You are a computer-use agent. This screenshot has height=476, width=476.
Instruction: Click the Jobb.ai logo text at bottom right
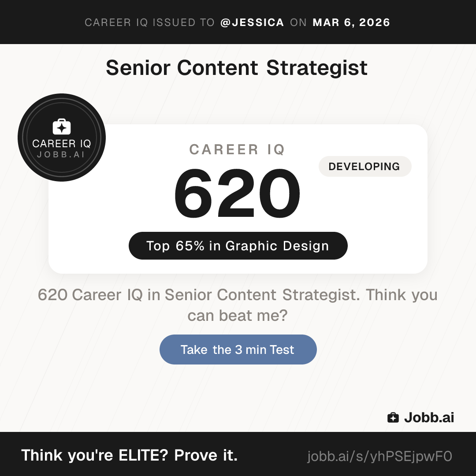click(429, 417)
